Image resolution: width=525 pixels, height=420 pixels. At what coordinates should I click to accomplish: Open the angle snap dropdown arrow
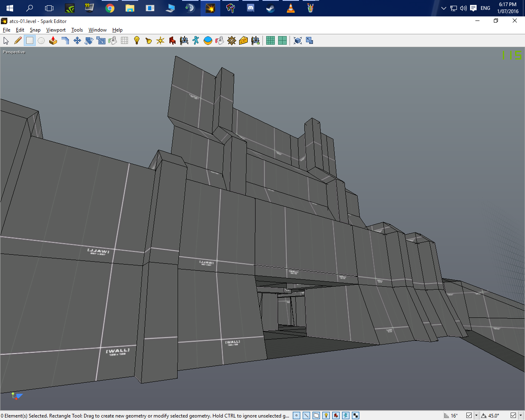[520, 415]
